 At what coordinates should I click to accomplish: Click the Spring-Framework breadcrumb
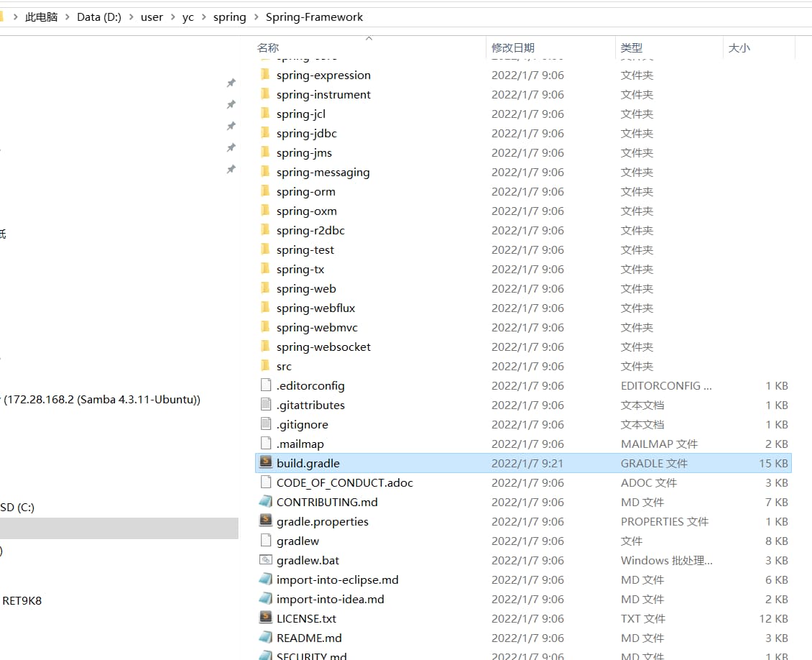tap(314, 17)
